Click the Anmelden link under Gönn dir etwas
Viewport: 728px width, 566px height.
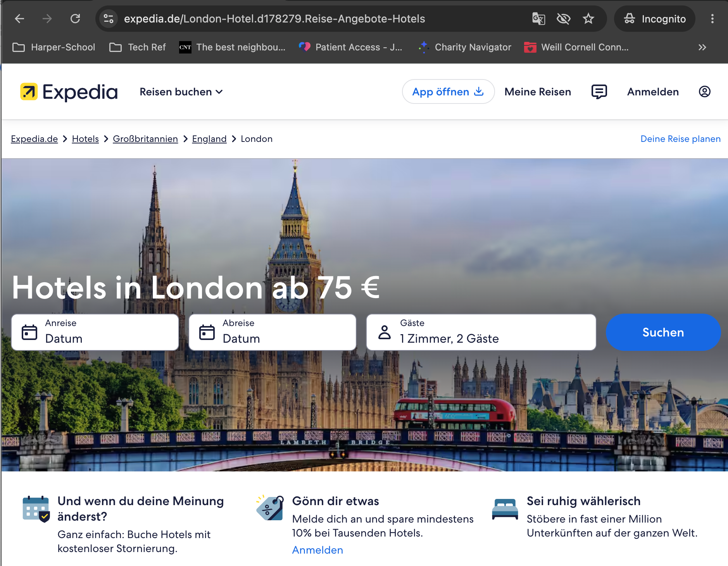tap(317, 550)
